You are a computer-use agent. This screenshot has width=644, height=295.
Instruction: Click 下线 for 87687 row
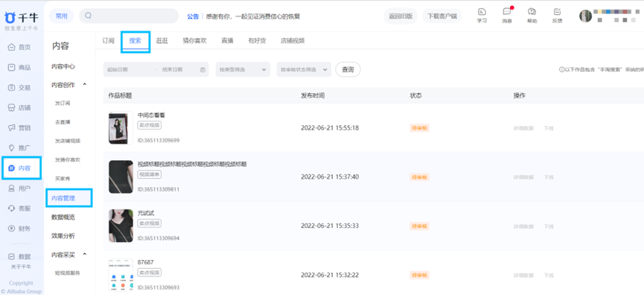point(549,276)
